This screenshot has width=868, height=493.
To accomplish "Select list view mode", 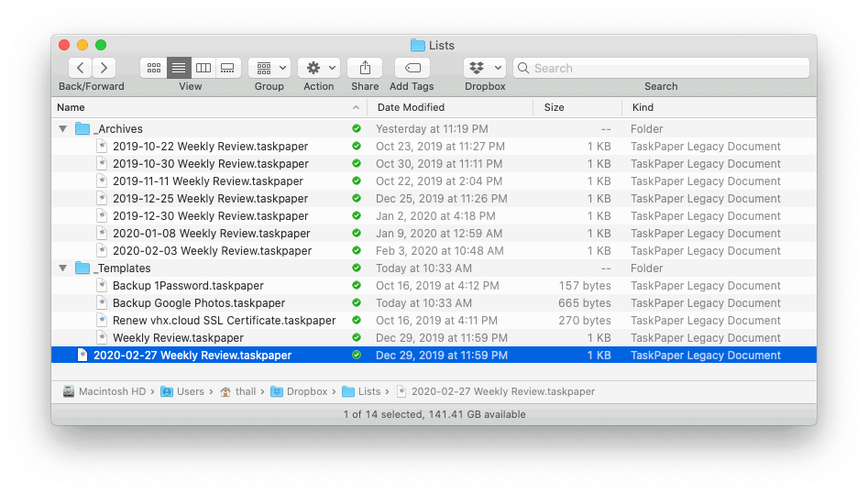I will pyautogui.click(x=179, y=68).
